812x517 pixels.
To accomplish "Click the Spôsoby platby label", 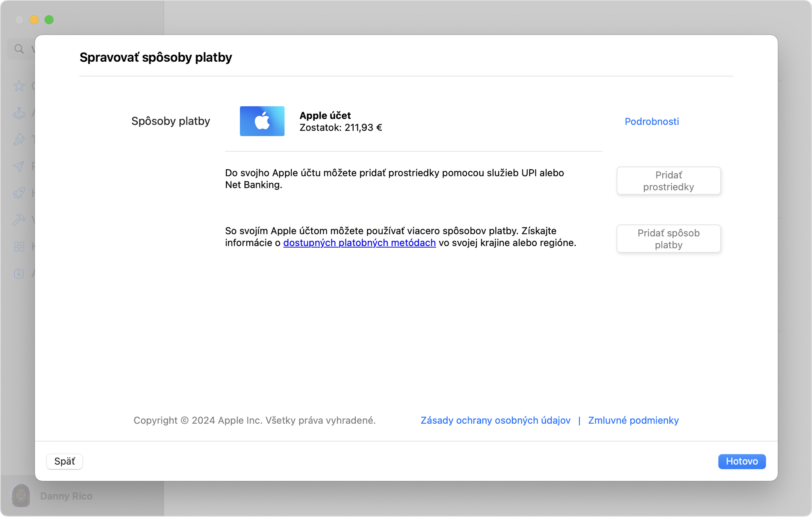I will 171,121.
